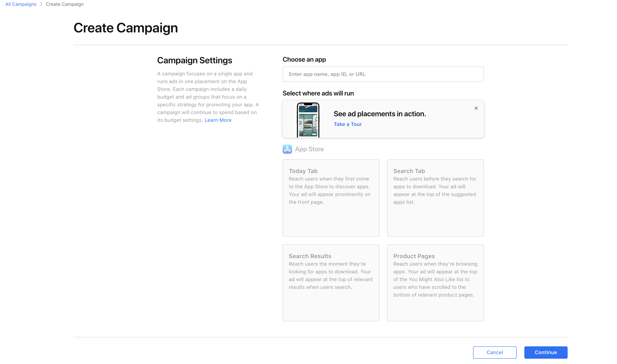
Task: Select the Today Tab placement icon
Action: [x=331, y=198]
